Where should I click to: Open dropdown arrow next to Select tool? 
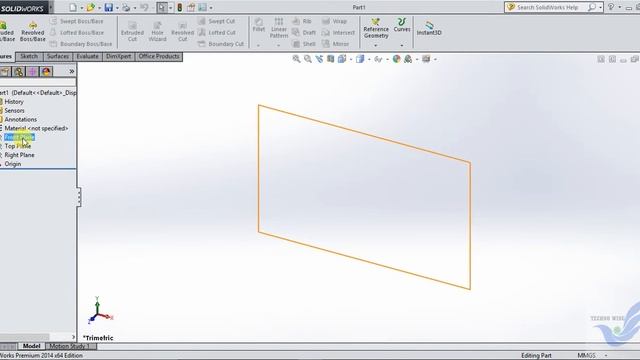[171, 8]
